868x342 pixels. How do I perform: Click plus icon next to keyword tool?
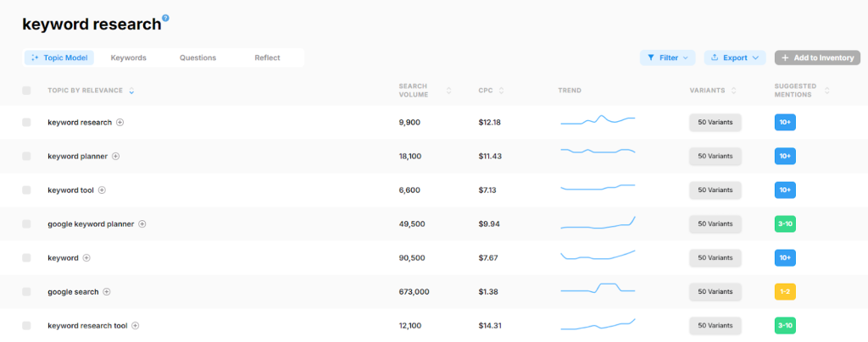point(102,190)
